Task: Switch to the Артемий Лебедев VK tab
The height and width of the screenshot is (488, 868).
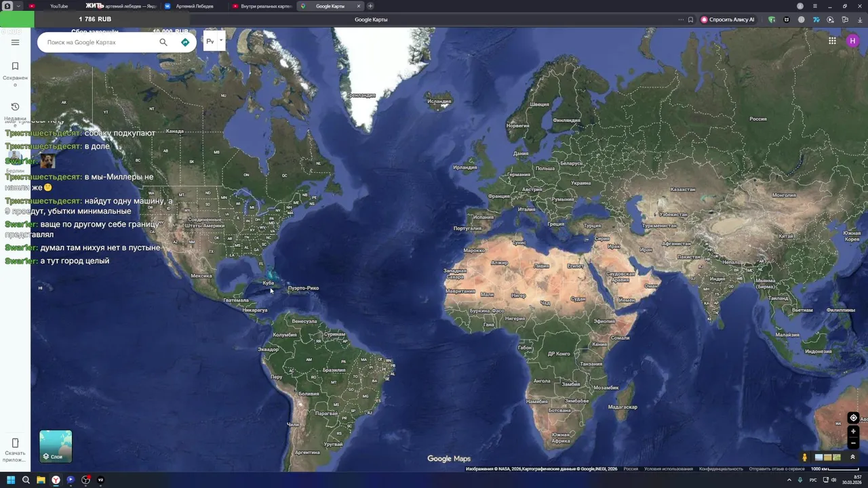Action: 195,6
